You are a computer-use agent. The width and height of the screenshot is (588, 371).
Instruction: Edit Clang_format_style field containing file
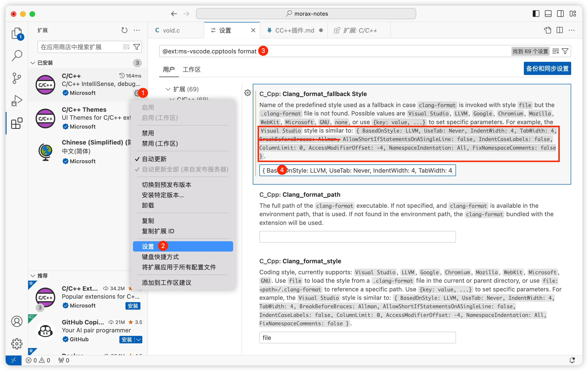click(x=357, y=338)
